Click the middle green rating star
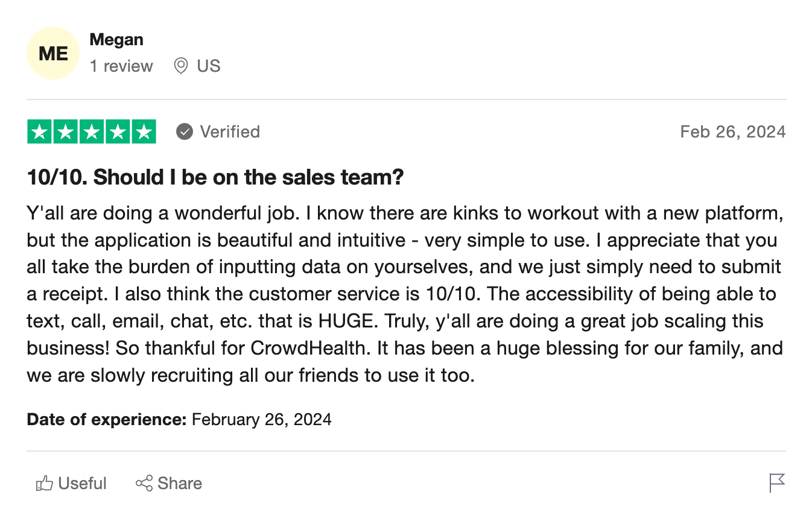812x515 pixels. coord(92,132)
